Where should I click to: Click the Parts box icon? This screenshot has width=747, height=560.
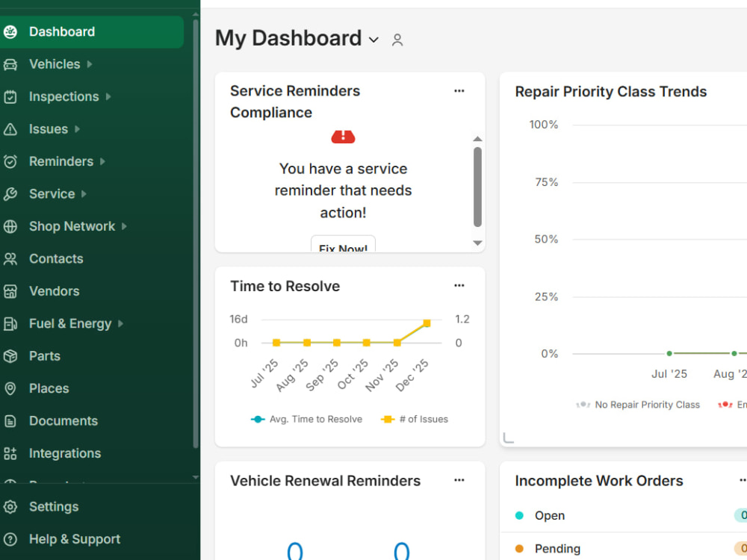[10, 356]
